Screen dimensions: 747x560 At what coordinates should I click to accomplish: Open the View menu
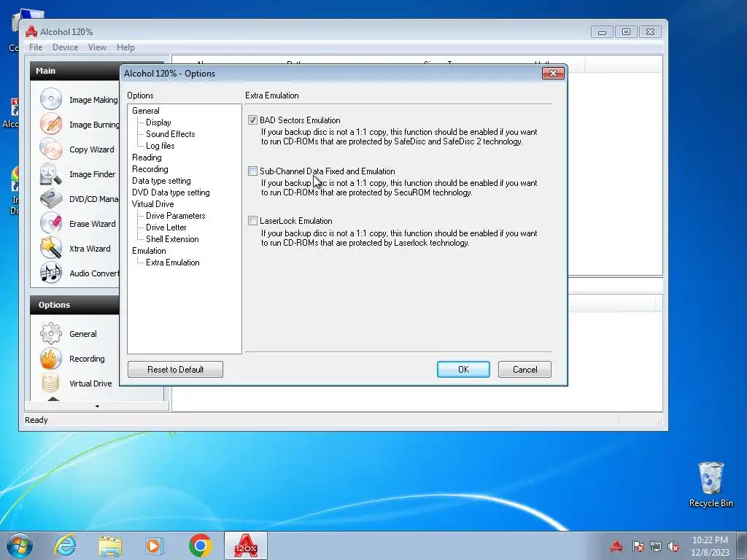pos(97,47)
